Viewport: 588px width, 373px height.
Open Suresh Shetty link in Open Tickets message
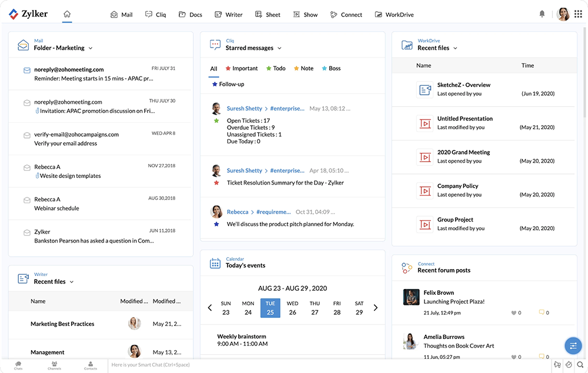pyautogui.click(x=244, y=109)
